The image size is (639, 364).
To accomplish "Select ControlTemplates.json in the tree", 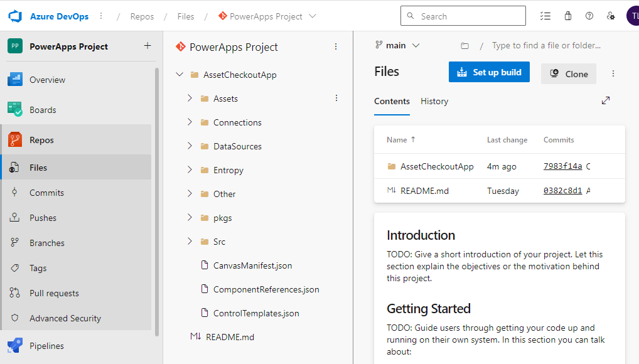I will (x=256, y=313).
